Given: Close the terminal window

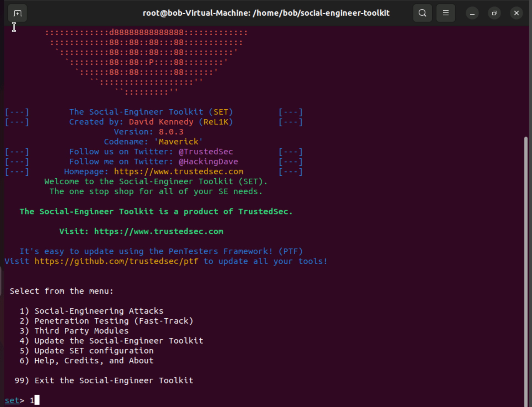Looking at the screenshot, I should (x=516, y=13).
